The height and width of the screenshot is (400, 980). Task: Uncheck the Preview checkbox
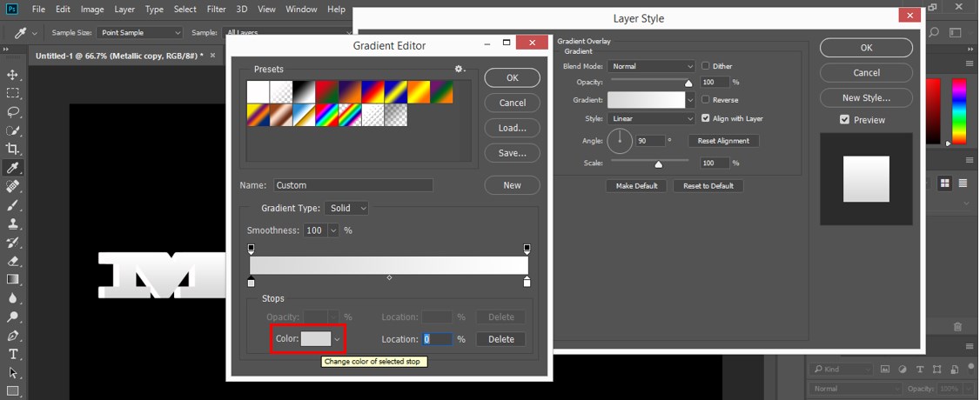click(844, 120)
